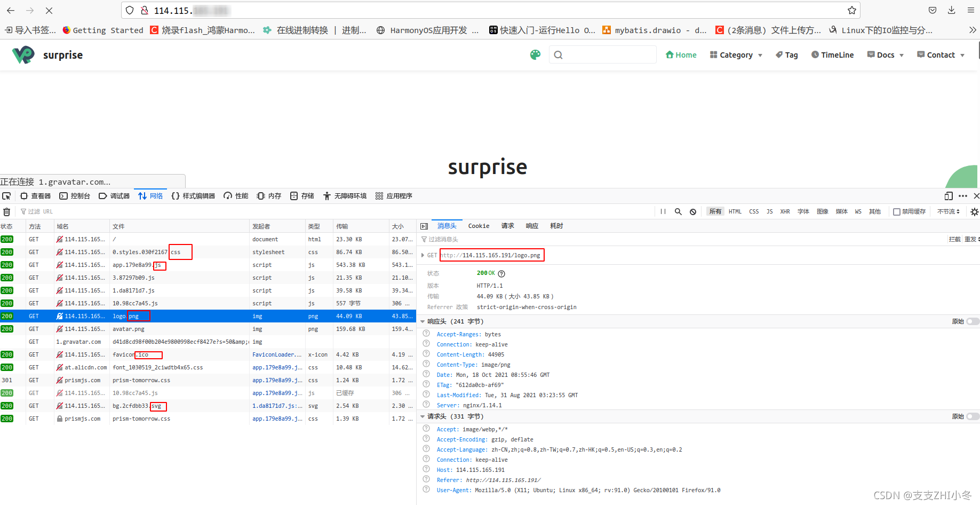
Task: Go to the Home nav link
Action: (x=681, y=55)
